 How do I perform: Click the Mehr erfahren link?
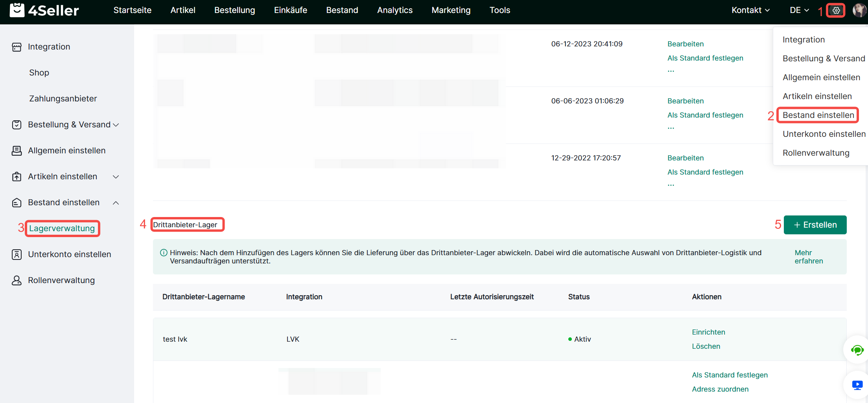coord(808,257)
